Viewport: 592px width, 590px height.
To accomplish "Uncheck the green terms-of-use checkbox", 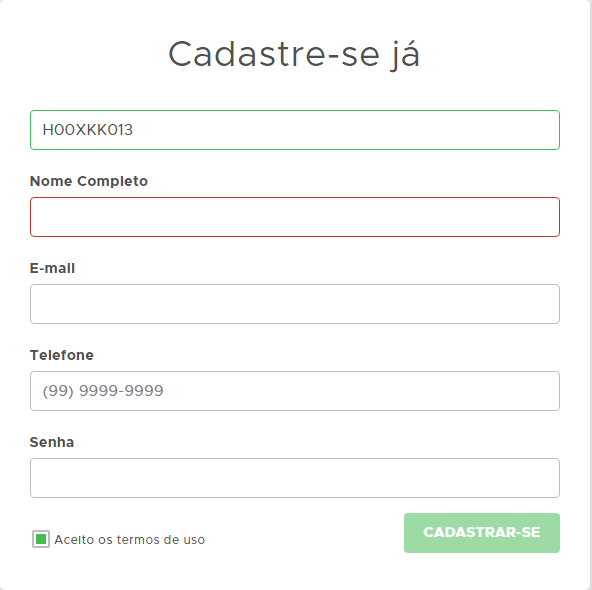I will pos(41,539).
